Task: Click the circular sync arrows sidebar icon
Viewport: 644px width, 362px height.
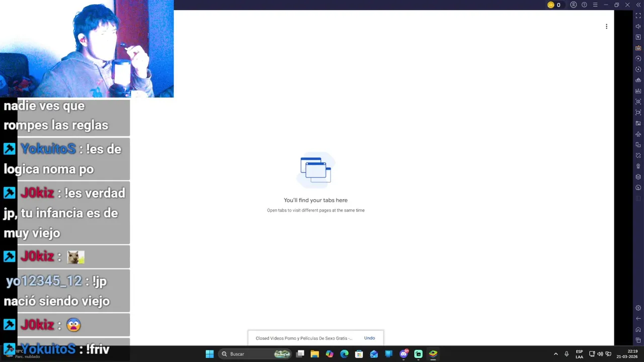Action: (638, 69)
